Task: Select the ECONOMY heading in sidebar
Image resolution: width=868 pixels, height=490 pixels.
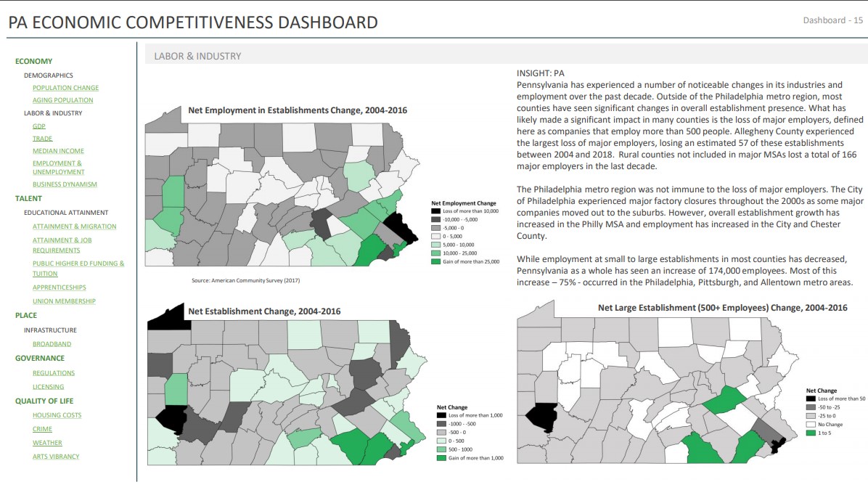Action: pyautogui.click(x=34, y=62)
